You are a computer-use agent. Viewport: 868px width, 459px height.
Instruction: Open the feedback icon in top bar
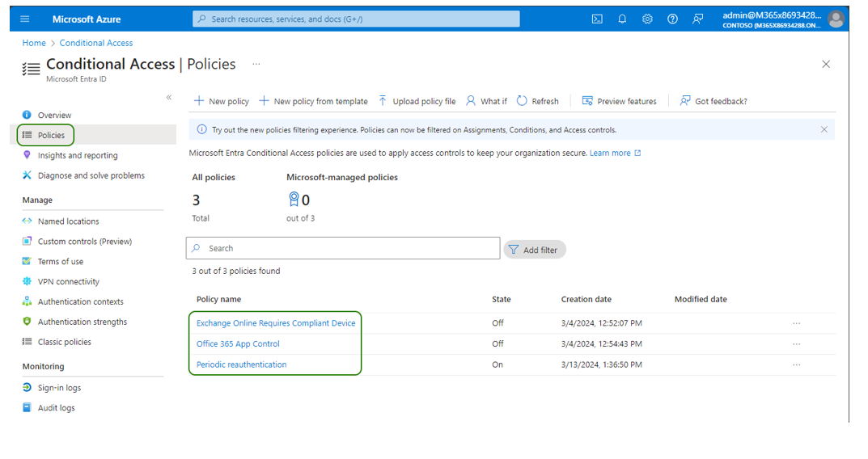click(x=697, y=19)
